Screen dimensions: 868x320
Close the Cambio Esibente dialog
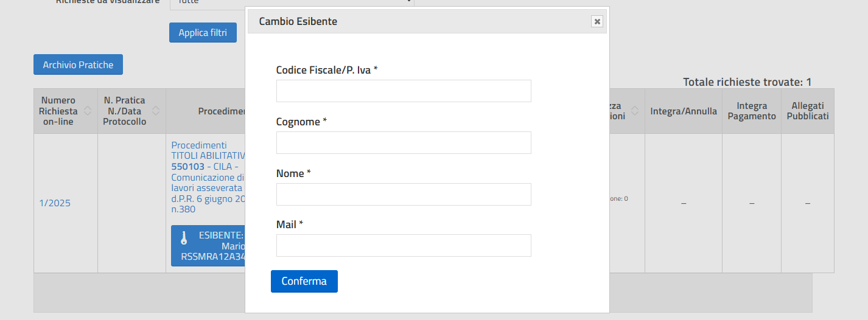[x=597, y=21]
